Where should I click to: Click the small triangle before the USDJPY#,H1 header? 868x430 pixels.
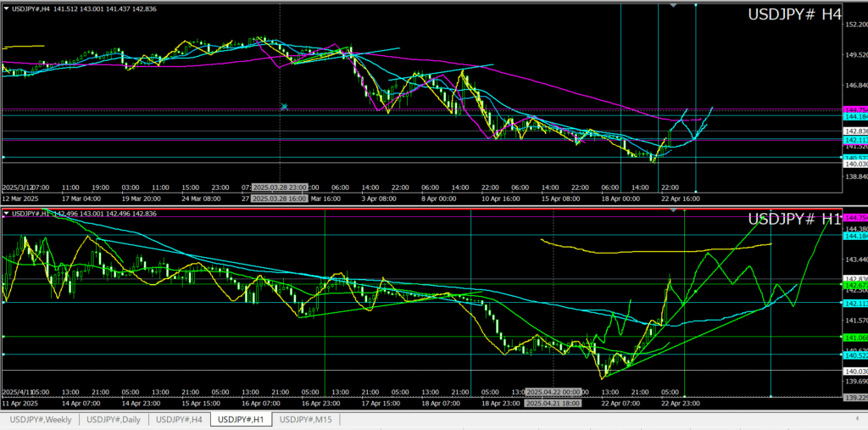tap(7, 214)
